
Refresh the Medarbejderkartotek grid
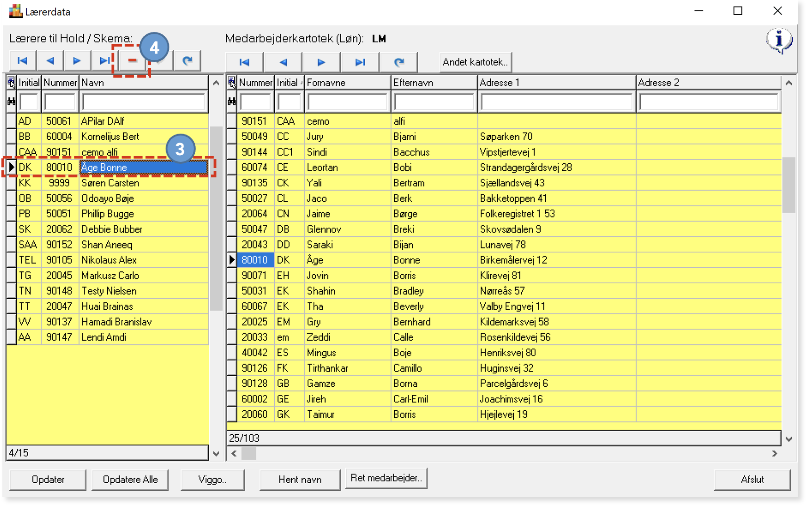pos(399,62)
